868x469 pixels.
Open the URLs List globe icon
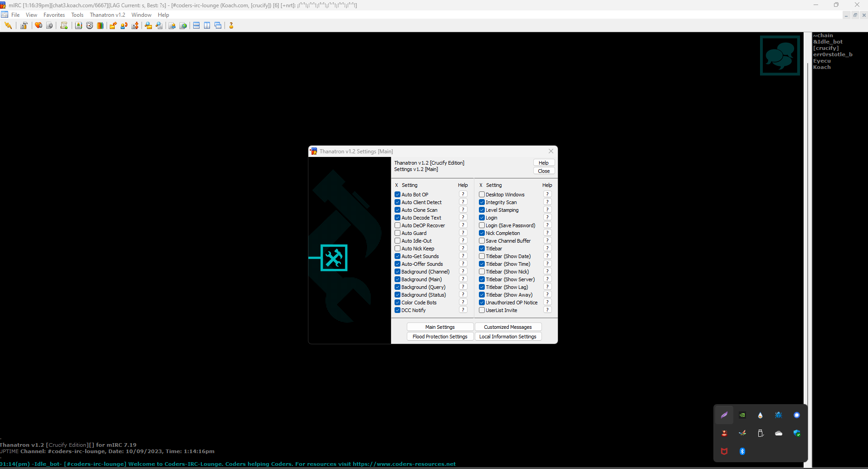pyautogui.click(x=183, y=25)
